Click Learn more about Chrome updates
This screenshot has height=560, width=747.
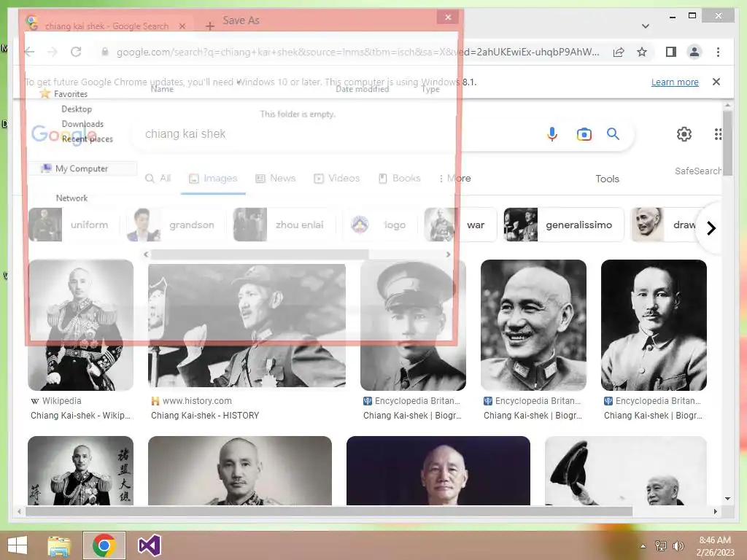click(675, 82)
